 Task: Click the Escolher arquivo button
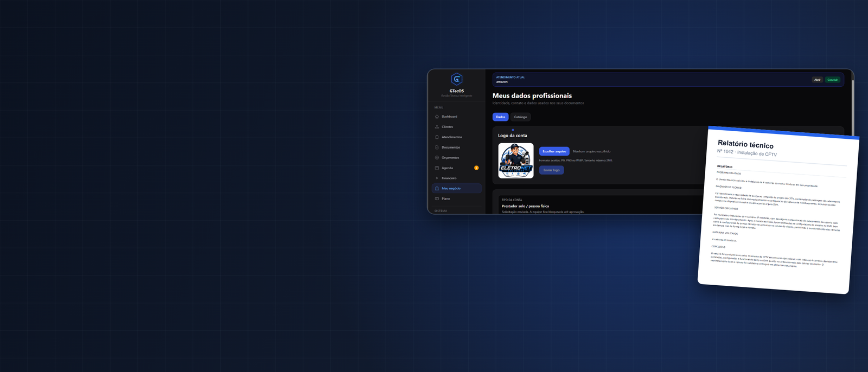(554, 151)
